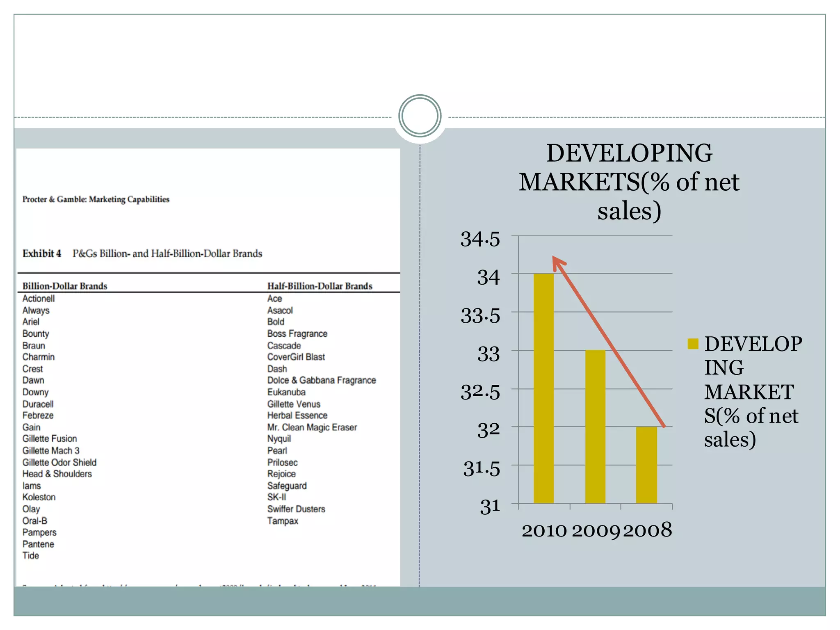Click the 'Herbal Essence' brand entry
The image size is (840, 630).
[x=297, y=415]
